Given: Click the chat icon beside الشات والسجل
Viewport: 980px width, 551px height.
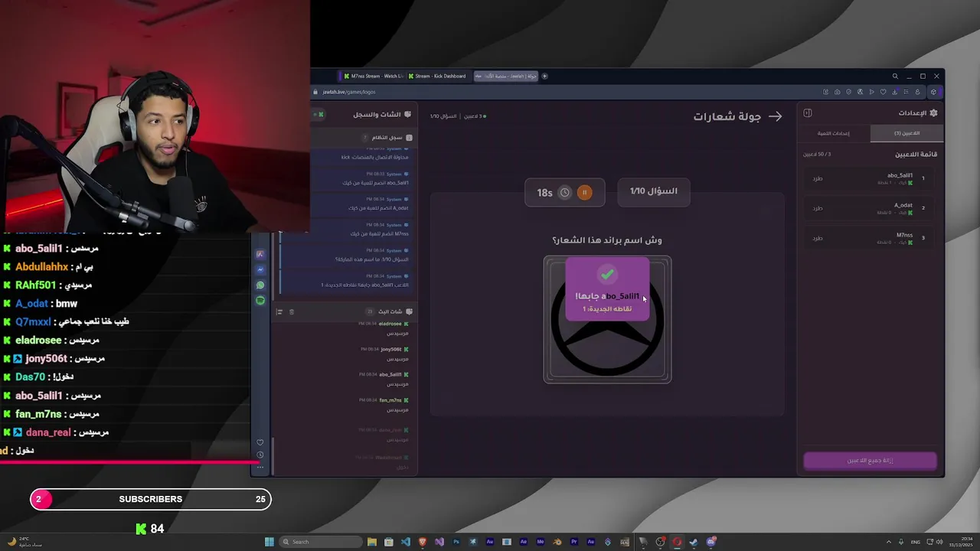Looking at the screenshot, I should (x=407, y=115).
